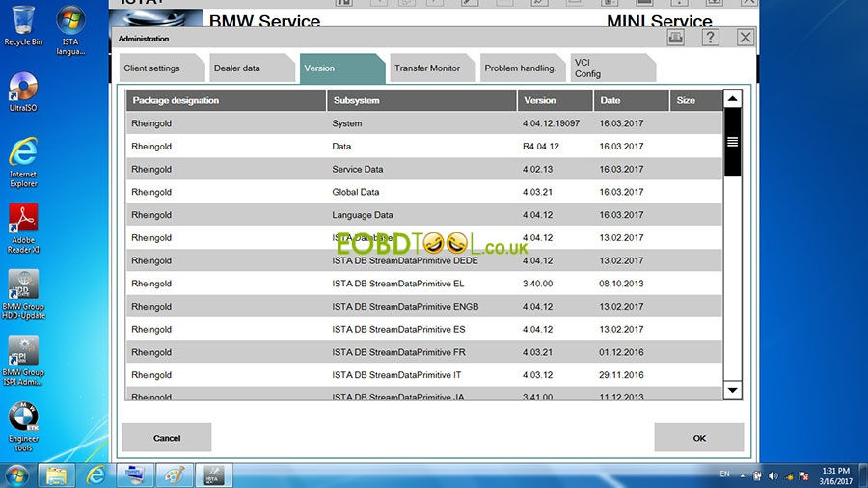The height and width of the screenshot is (488, 868).
Task: Switch to ISTA app in taskbar
Action: [213, 475]
